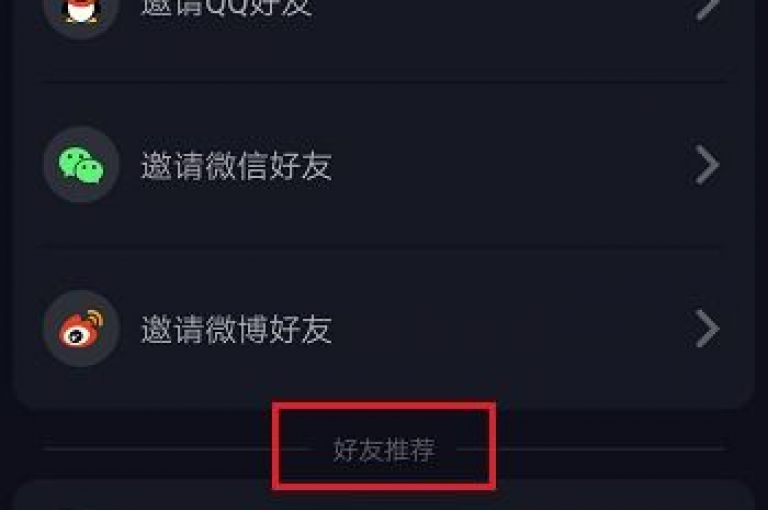Tap the QQ penguin icon
This screenshot has width=768, height=510.
click(81, 10)
